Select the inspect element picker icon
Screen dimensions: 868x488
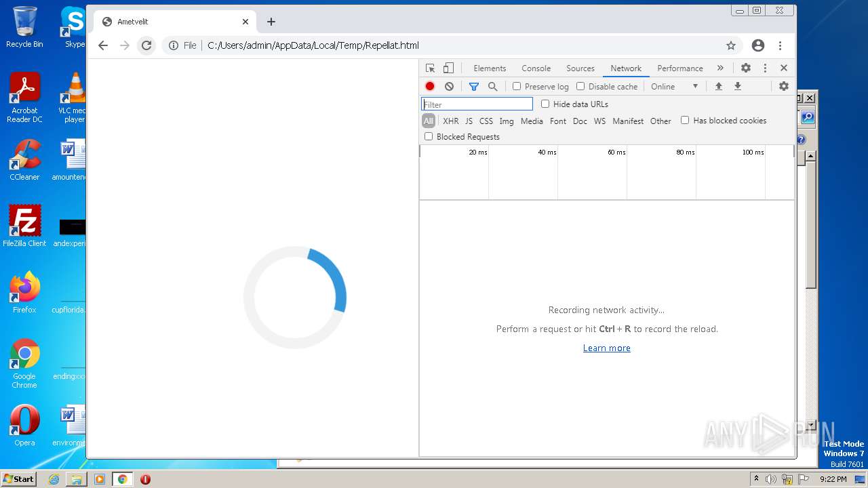[x=430, y=68]
